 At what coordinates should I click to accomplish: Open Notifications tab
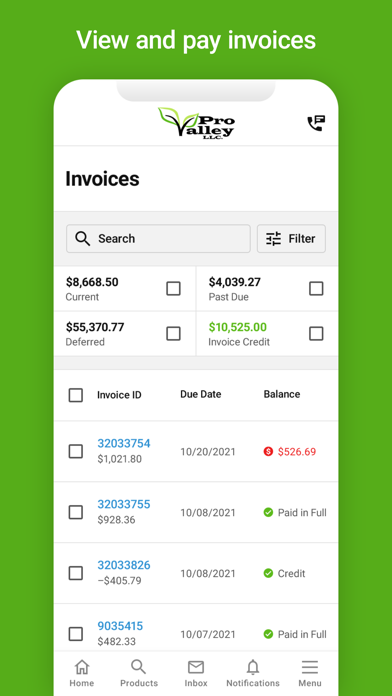click(x=253, y=673)
